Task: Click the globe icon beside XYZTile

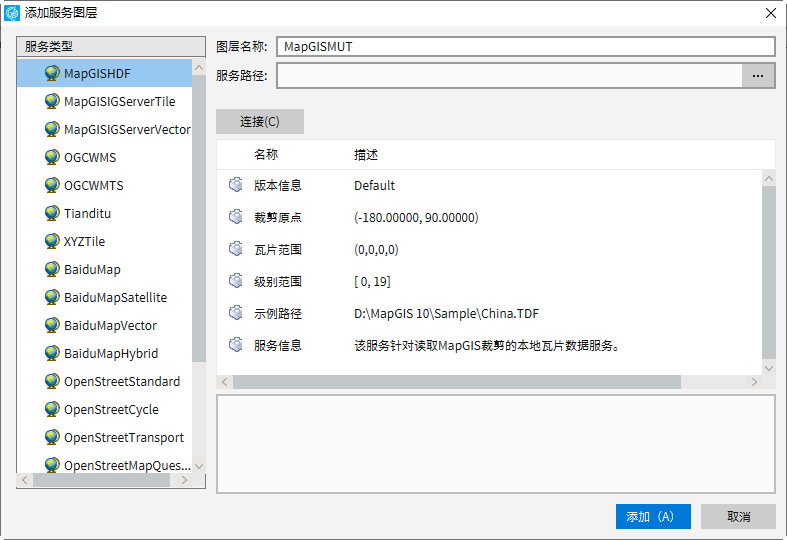Action: [52, 241]
